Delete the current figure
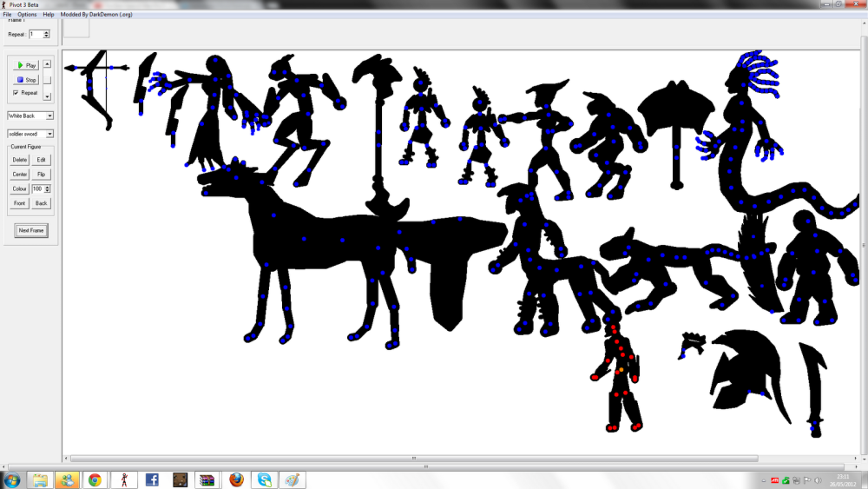Screen dimensions: 868x489 [x=19, y=160]
